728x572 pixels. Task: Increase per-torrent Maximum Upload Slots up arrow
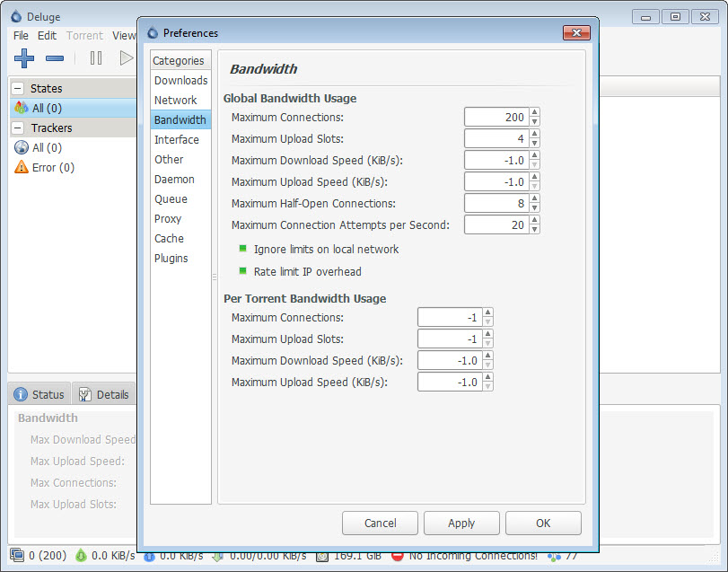click(487, 334)
